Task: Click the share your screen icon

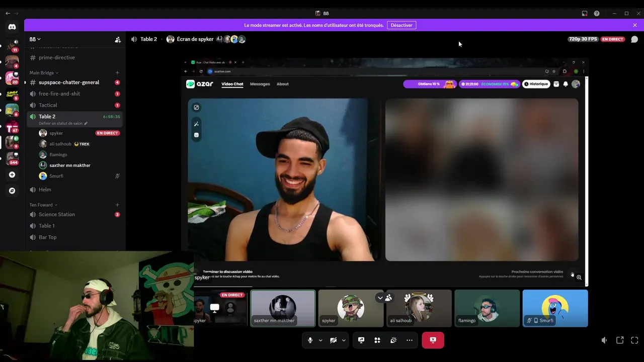Action: click(361, 340)
